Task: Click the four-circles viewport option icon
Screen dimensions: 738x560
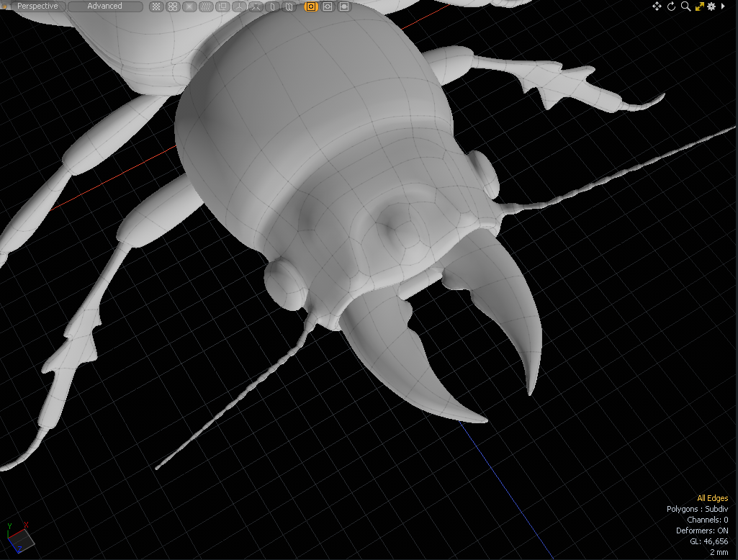Action: [173, 6]
